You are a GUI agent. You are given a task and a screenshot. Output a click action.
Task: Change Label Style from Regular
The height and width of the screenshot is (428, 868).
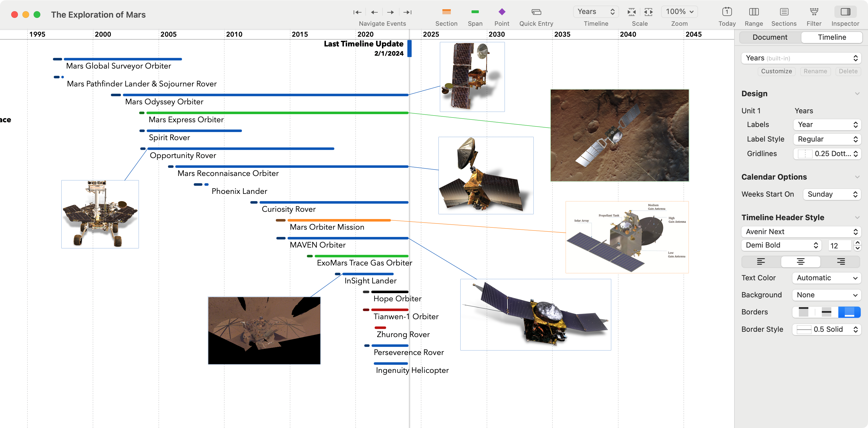[x=827, y=139]
